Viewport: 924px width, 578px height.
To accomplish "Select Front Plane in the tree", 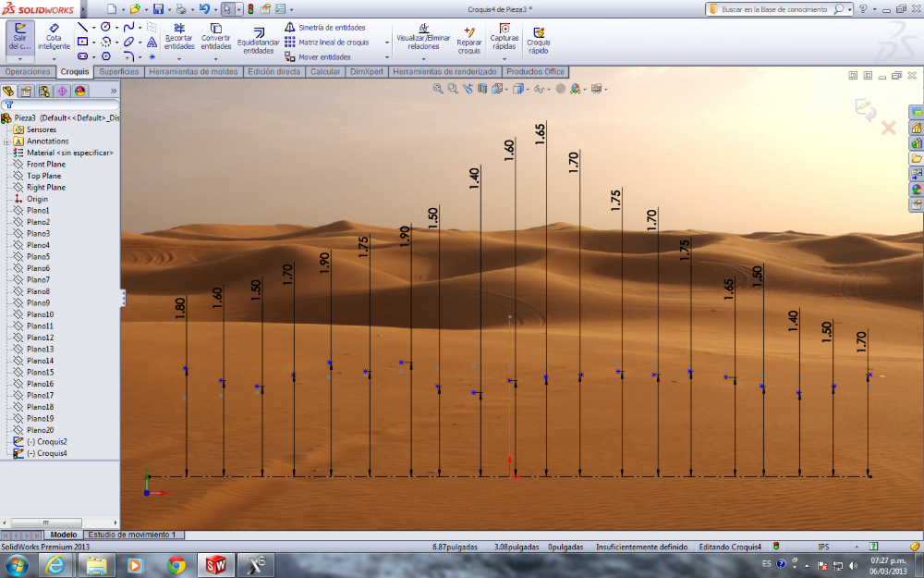I will 46,164.
